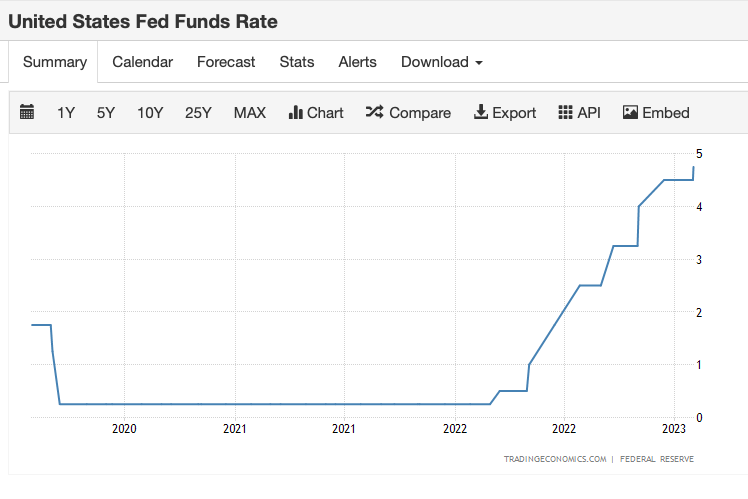The width and height of the screenshot is (748, 499).
Task: Go to the Forecast tab
Action: tap(226, 62)
